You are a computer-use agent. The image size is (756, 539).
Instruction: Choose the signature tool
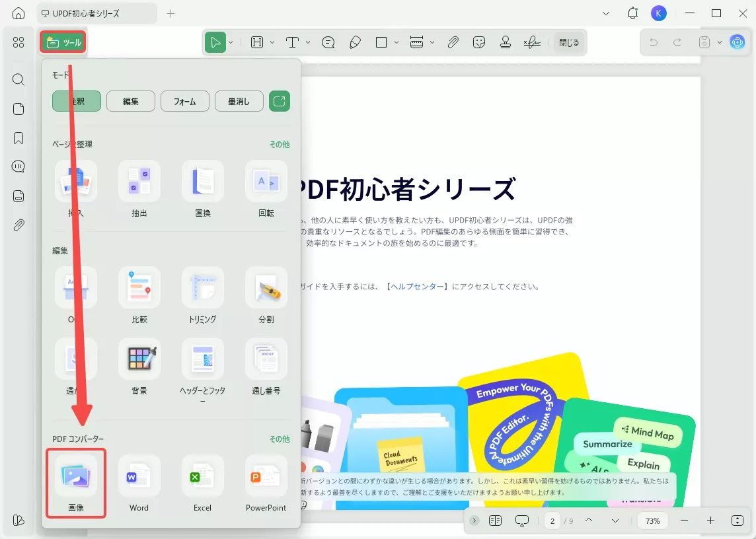(x=534, y=42)
